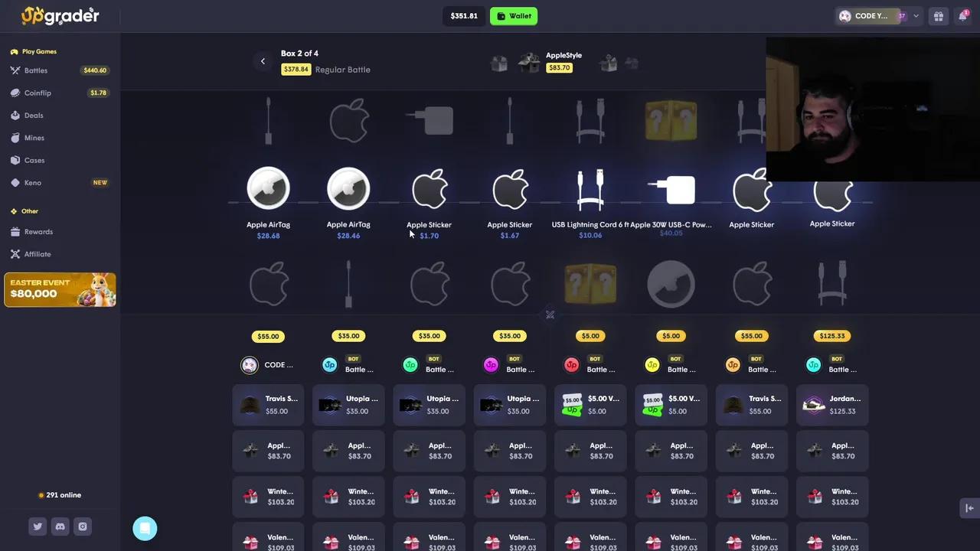Click the Upgrader logo
Viewport: 980px width, 551px height.
(x=60, y=15)
